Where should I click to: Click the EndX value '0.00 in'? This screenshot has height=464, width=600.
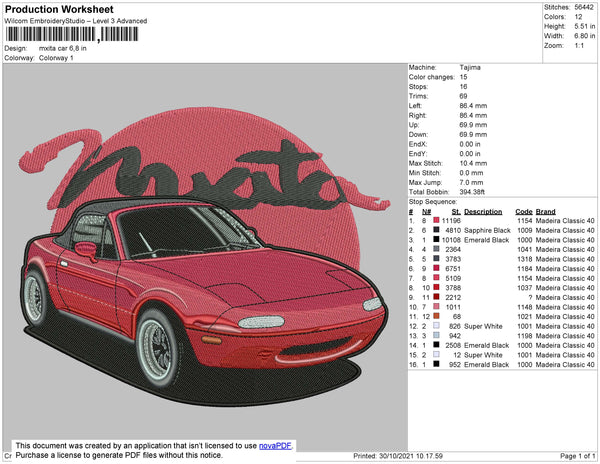(470, 144)
